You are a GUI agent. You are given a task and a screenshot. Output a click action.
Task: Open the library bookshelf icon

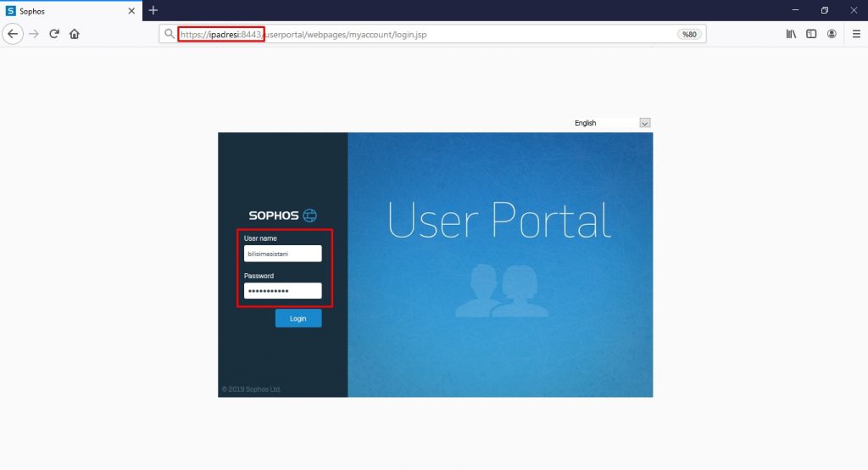pyautogui.click(x=791, y=34)
